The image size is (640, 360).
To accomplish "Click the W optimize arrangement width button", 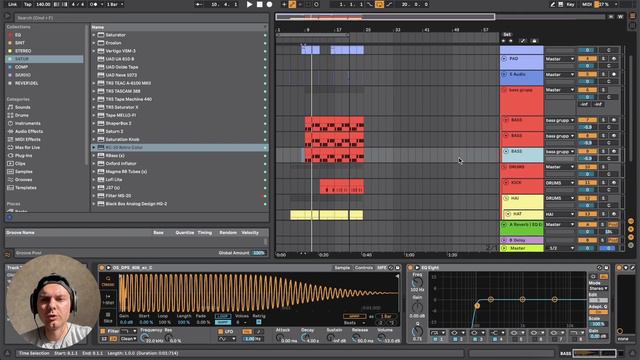I will point(620,17).
